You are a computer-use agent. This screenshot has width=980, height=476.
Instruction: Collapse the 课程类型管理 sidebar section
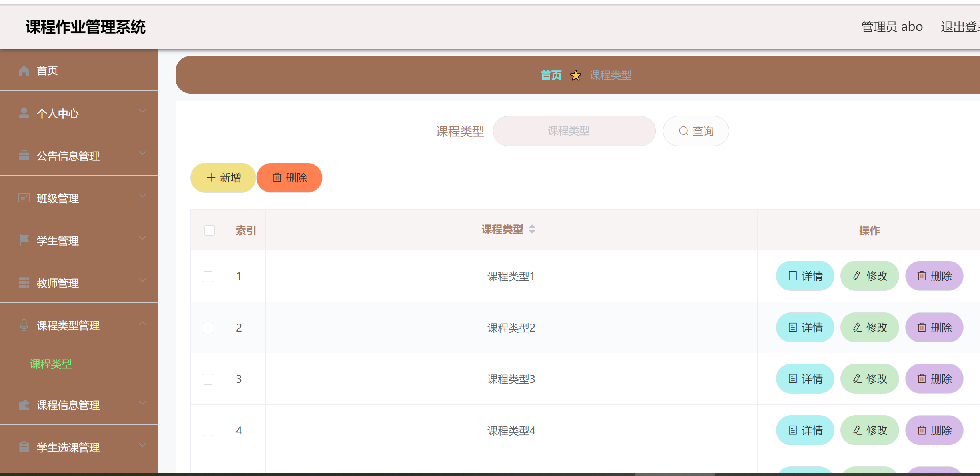[x=142, y=323]
